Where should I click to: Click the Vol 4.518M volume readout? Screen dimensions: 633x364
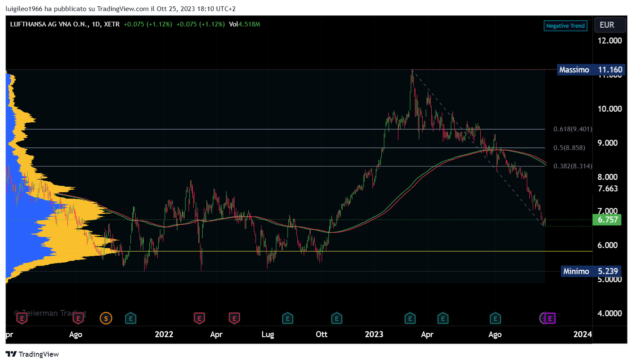tap(244, 24)
